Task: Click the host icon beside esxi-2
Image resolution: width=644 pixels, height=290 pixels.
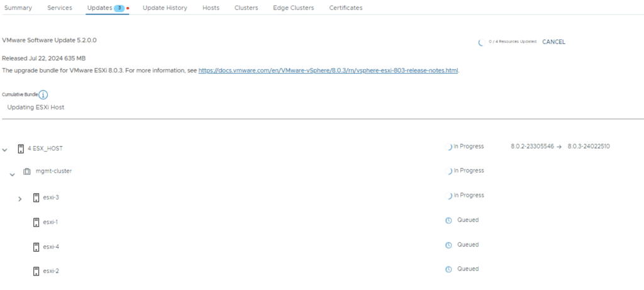Action: 36,271
